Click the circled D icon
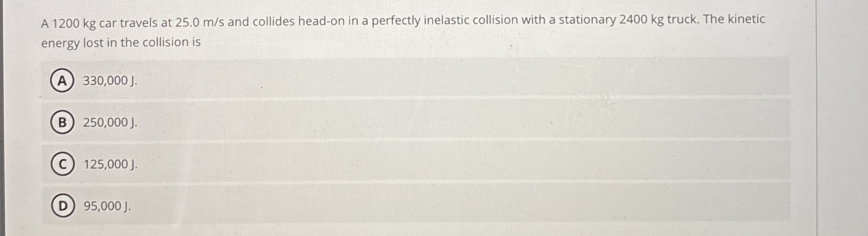Viewport: 868px width, 236px height. click(63, 205)
